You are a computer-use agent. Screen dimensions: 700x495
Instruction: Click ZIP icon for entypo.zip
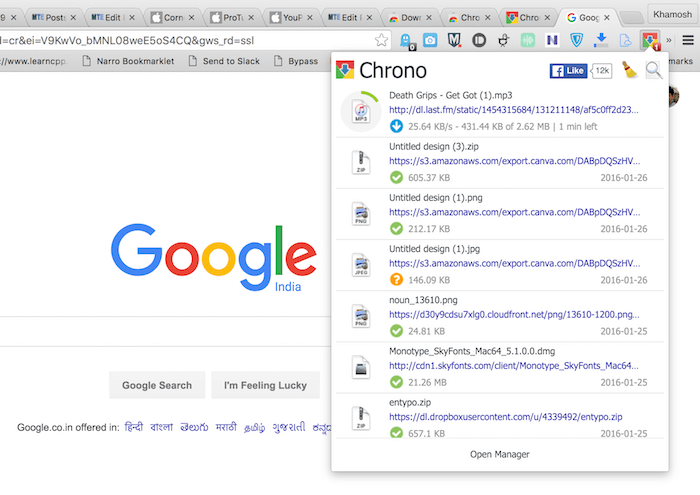361,418
